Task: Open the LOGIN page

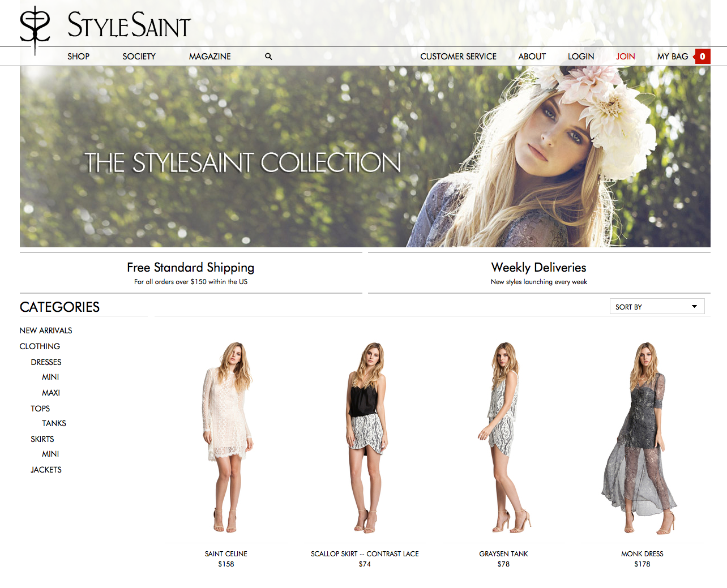Action: coord(581,56)
